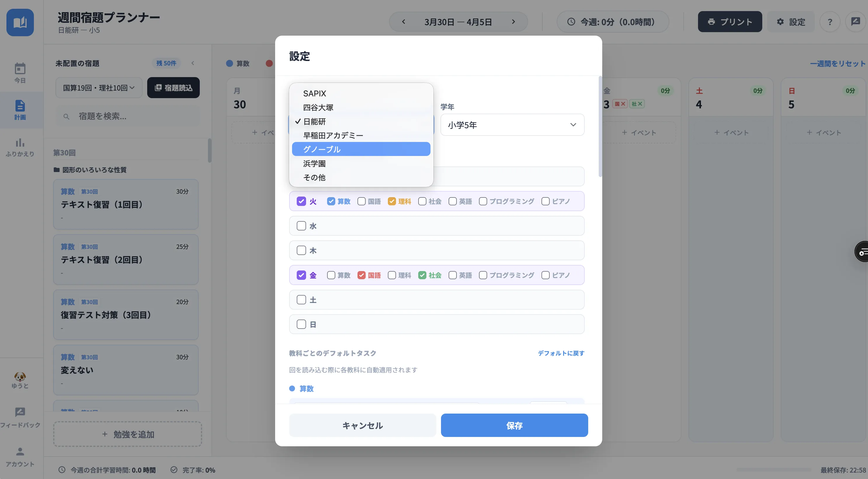Focus the 宿題を検索 search field
This screenshot has width=868, height=479.
pyautogui.click(x=128, y=116)
